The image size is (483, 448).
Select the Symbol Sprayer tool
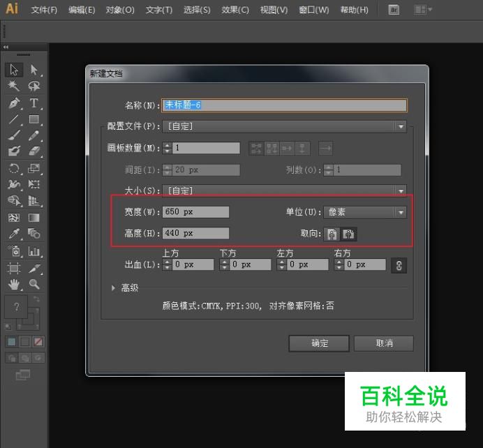tap(14, 251)
